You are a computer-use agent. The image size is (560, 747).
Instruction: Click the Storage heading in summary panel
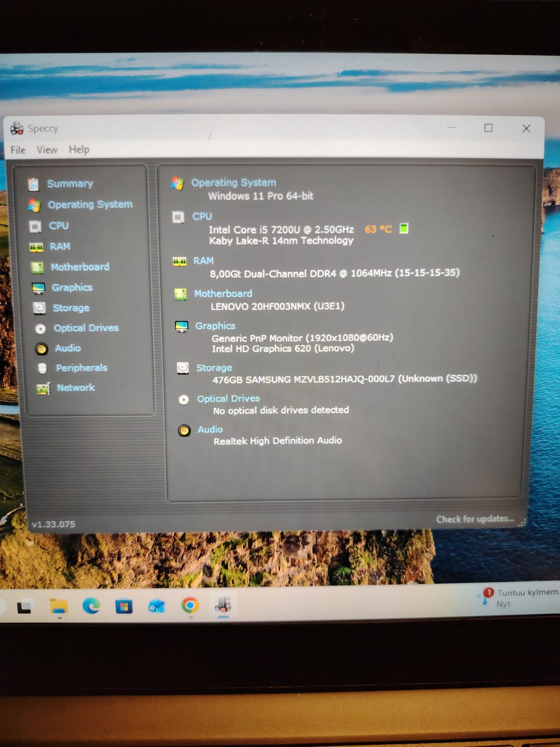click(x=214, y=368)
